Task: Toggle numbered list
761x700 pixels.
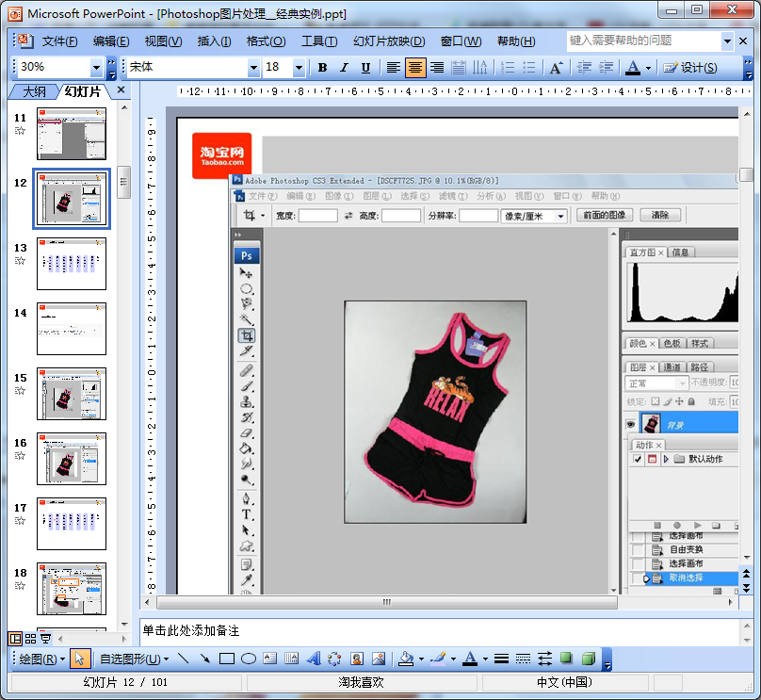Action: coord(507,68)
